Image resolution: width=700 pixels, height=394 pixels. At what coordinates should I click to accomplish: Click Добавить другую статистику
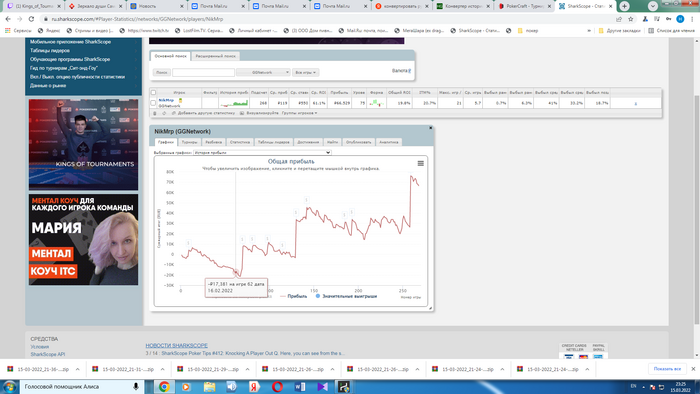(x=204, y=113)
